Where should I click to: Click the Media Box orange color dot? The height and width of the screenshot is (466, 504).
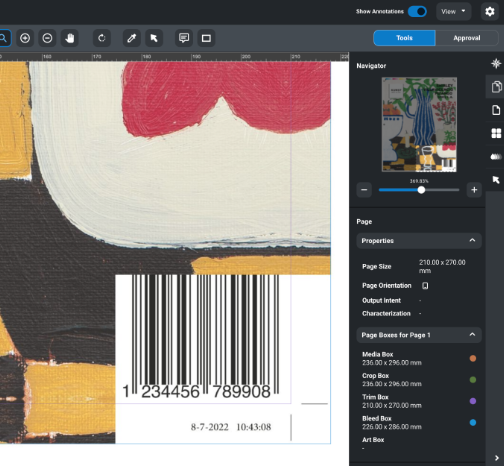pos(473,358)
